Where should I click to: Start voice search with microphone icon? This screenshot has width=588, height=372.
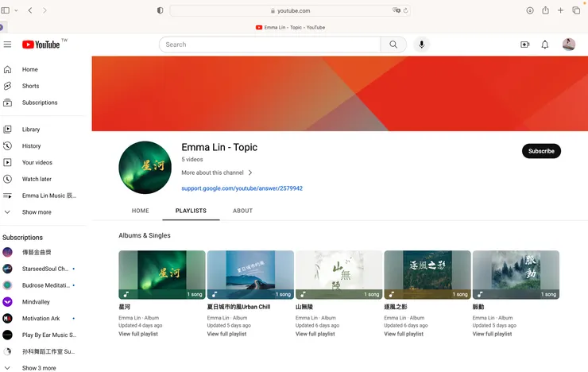pyautogui.click(x=421, y=45)
